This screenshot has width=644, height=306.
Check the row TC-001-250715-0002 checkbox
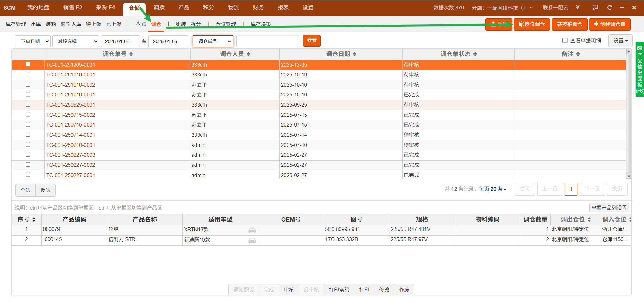pos(28,115)
